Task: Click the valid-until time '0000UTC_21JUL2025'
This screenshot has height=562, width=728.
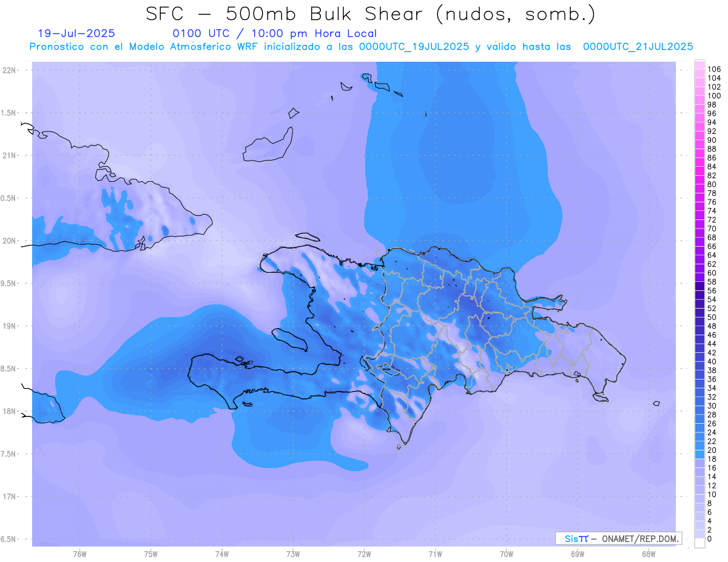Action: pyautogui.click(x=638, y=47)
